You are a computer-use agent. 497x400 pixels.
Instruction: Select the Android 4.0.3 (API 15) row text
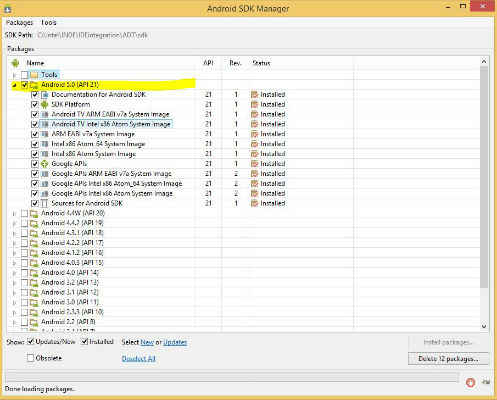[72, 263]
